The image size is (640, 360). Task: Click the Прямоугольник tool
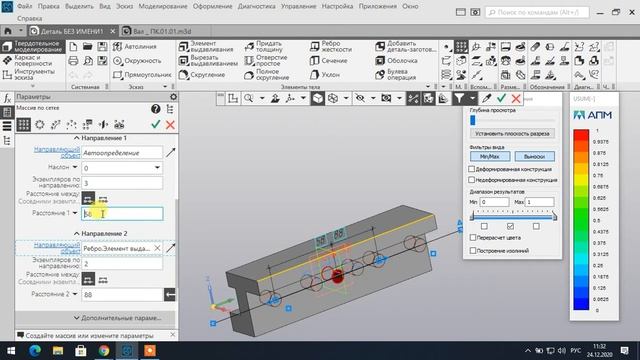142,75
